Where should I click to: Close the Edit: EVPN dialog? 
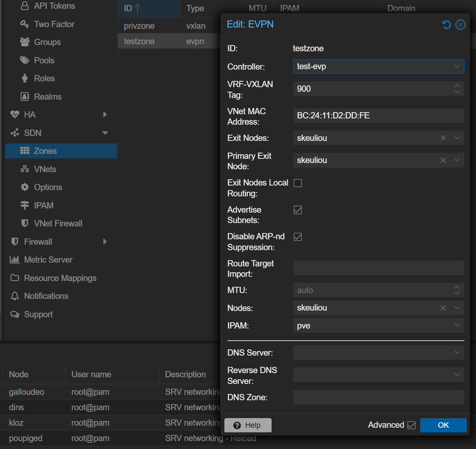[461, 25]
